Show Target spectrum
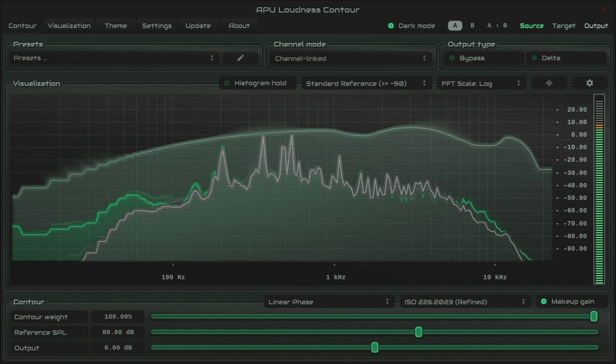This screenshot has height=364, width=616. 563,26
